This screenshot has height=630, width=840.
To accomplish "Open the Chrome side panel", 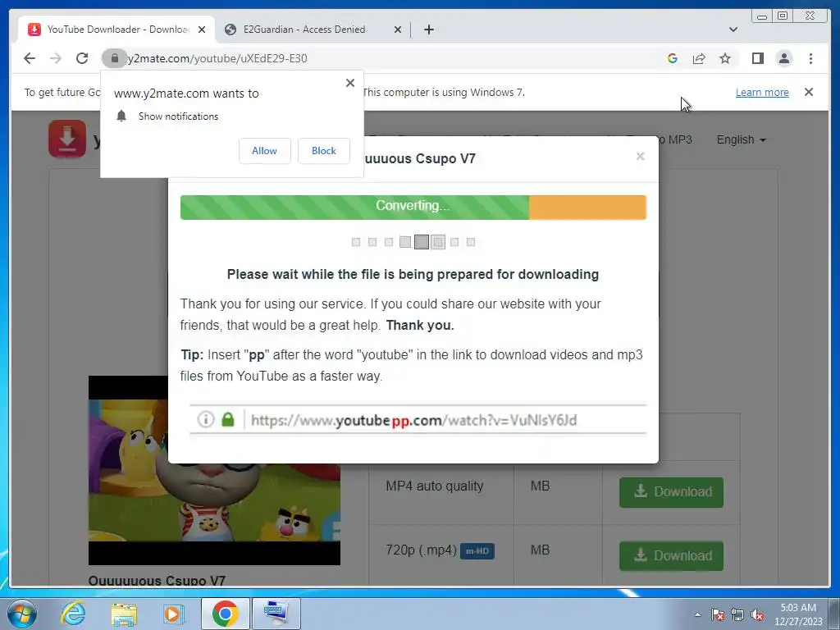I will pos(757,58).
